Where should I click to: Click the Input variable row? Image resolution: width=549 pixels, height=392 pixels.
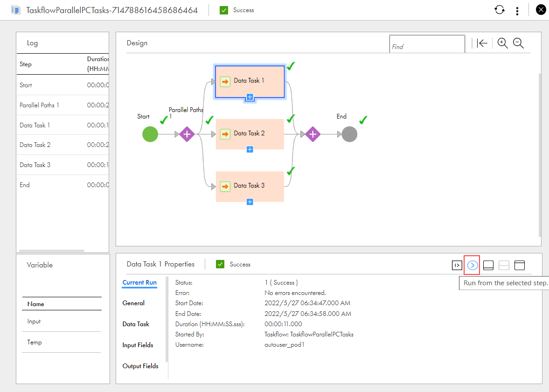tap(61, 321)
